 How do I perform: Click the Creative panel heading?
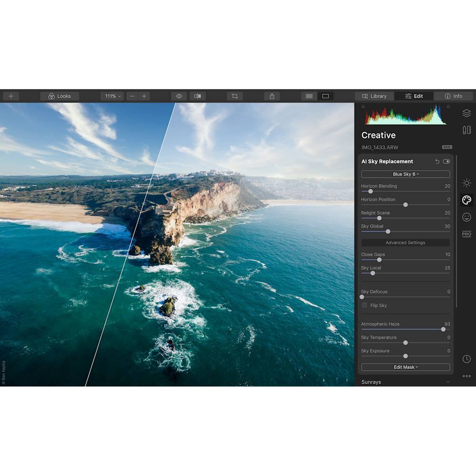pos(378,135)
